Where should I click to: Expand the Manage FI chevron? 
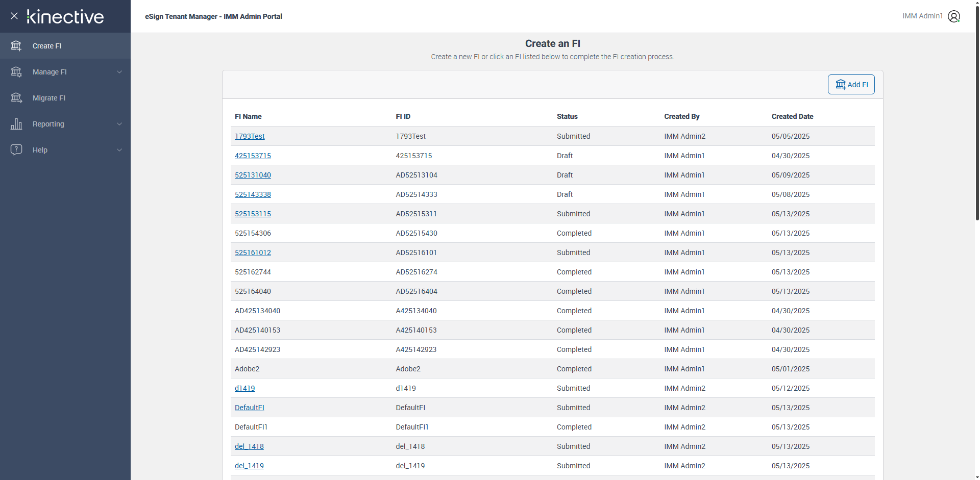(119, 72)
